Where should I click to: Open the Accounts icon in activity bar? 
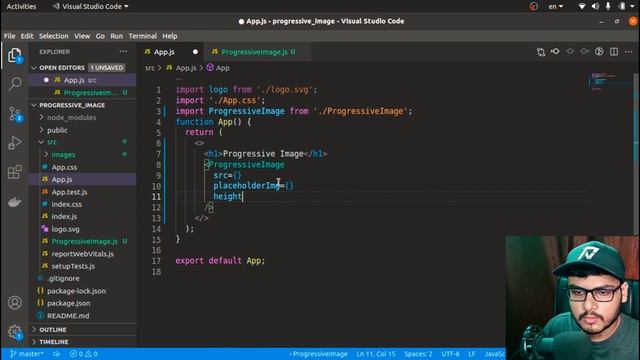(x=15, y=302)
